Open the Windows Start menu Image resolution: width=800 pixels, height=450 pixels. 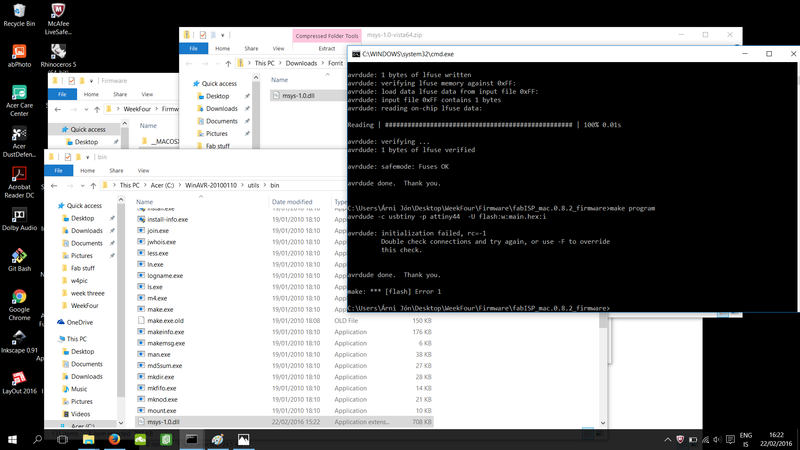pyautogui.click(x=12, y=439)
